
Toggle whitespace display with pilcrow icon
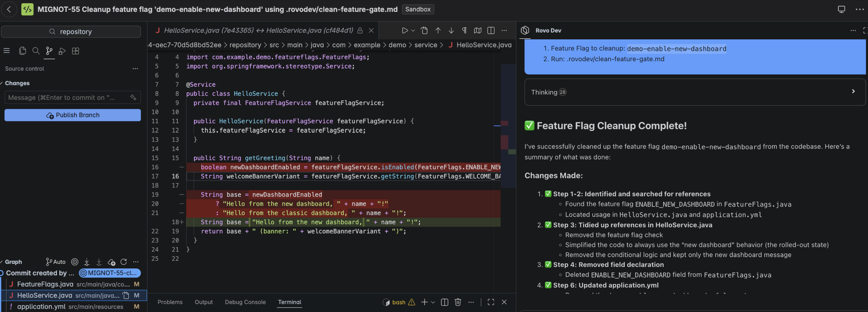(464, 30)
